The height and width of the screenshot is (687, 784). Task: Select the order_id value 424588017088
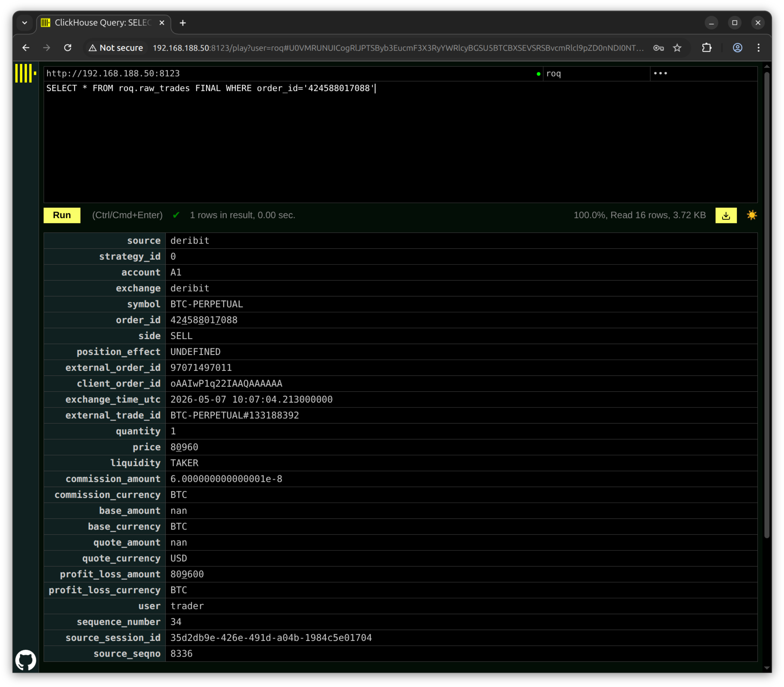(x=204, y=320)
